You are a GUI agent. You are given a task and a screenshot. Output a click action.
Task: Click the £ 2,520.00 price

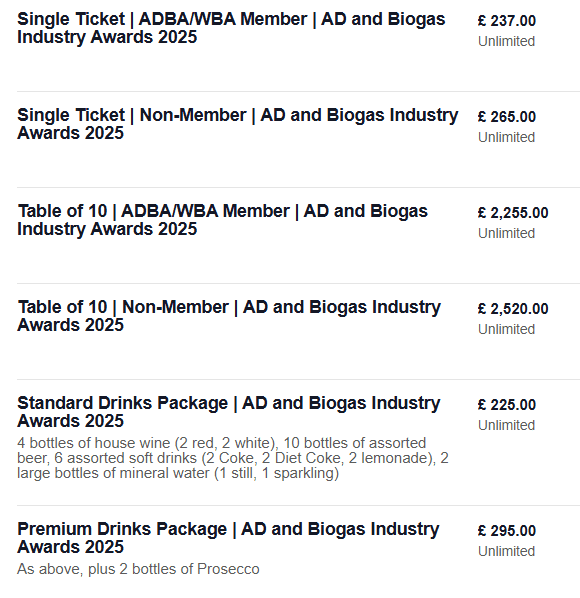click(513, 309)
